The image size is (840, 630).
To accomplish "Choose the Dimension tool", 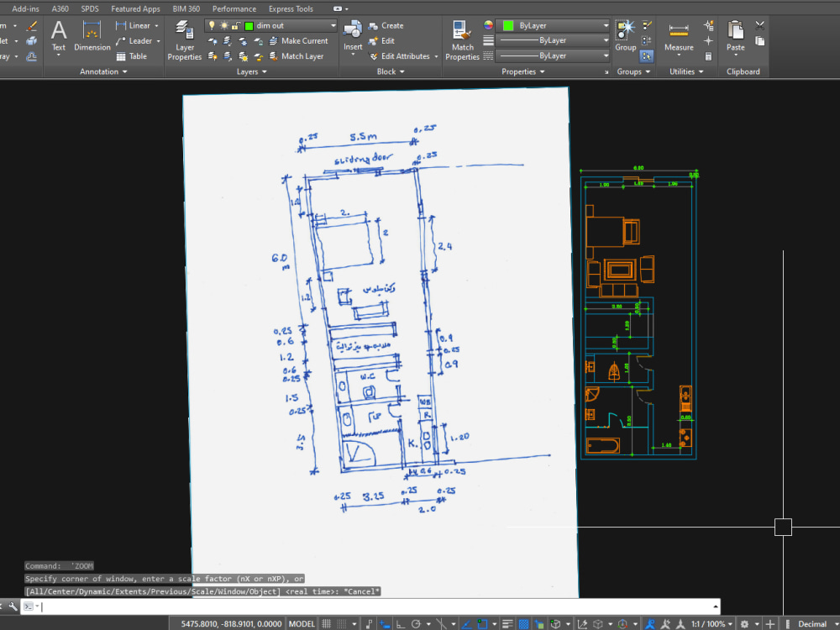I will [x=92, y=36].
